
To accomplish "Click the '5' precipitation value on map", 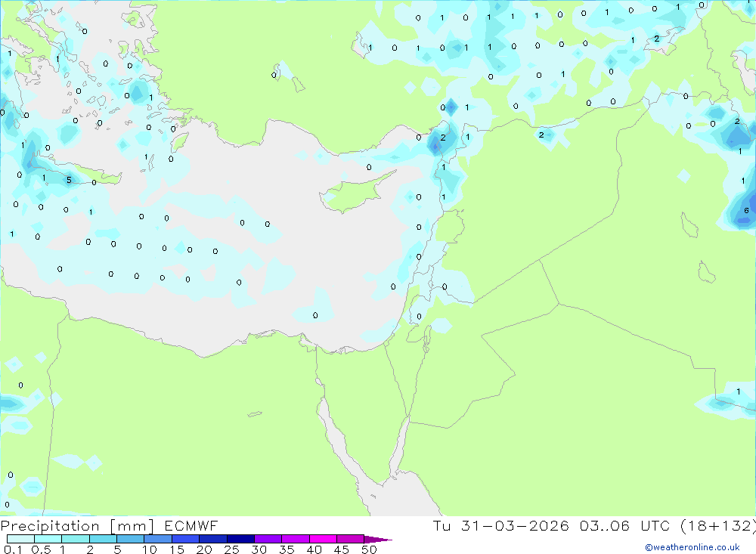I will pos(69,180).
